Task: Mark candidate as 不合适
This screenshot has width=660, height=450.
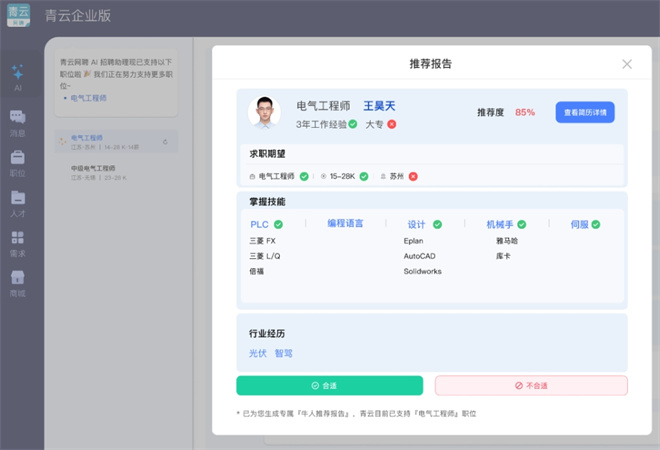Action: tap(531, 385)
